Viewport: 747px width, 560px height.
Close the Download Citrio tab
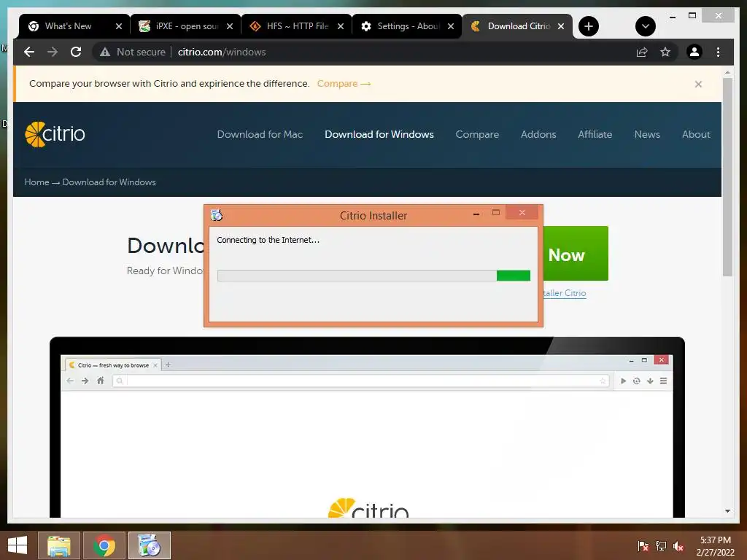pos(561,26)
